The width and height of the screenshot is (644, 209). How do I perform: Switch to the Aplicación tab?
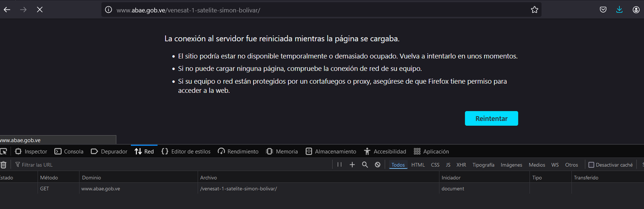(431, 152)
